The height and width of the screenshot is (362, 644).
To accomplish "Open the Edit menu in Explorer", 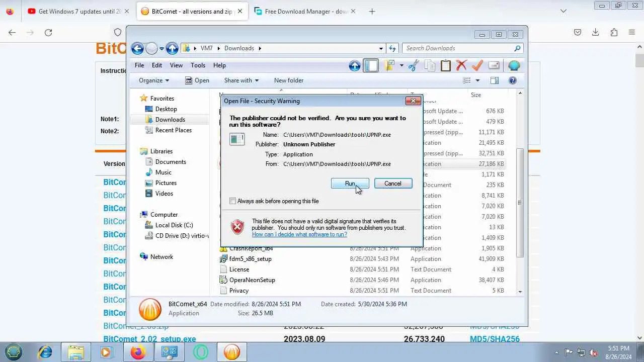I will (x=157, y=65).
